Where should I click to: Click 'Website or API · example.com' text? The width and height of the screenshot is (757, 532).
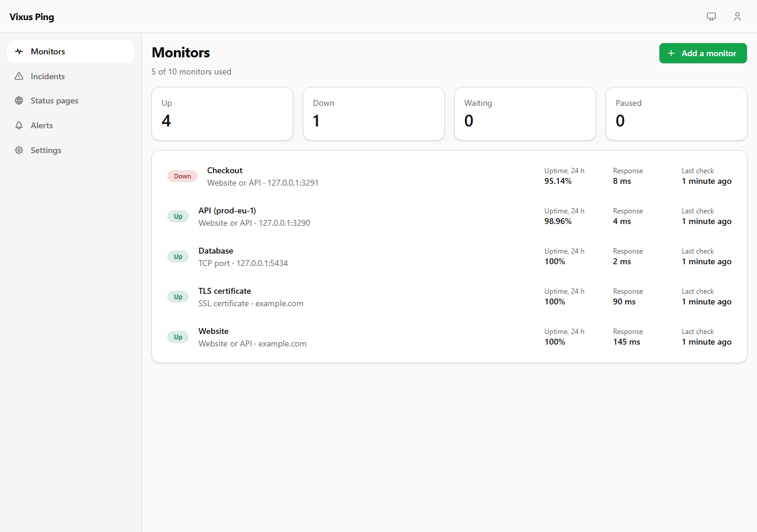pyautogui.click(x=253, y=343)
